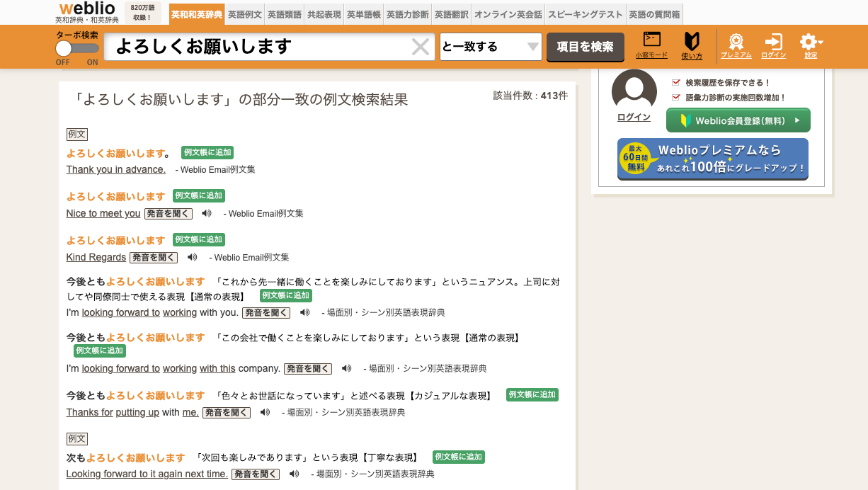Open the Thank you in advance link
Viewport: 868px width, 490px height.
coord(116,169)
